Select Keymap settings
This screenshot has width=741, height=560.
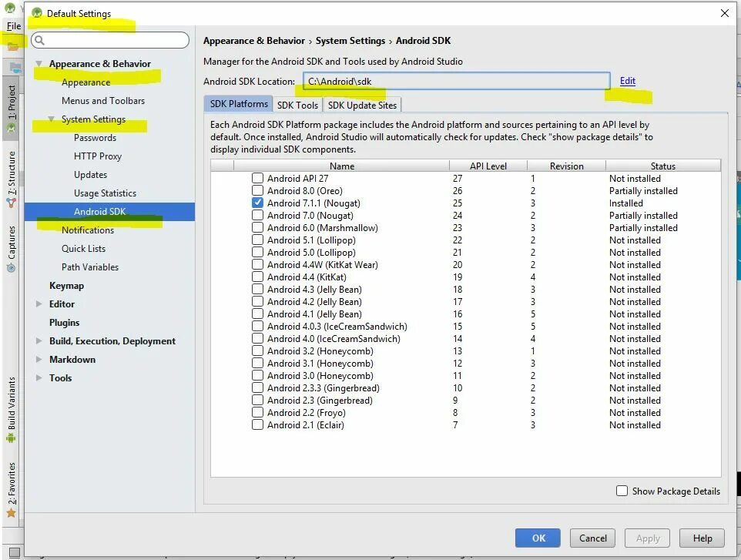coord(67,286)
